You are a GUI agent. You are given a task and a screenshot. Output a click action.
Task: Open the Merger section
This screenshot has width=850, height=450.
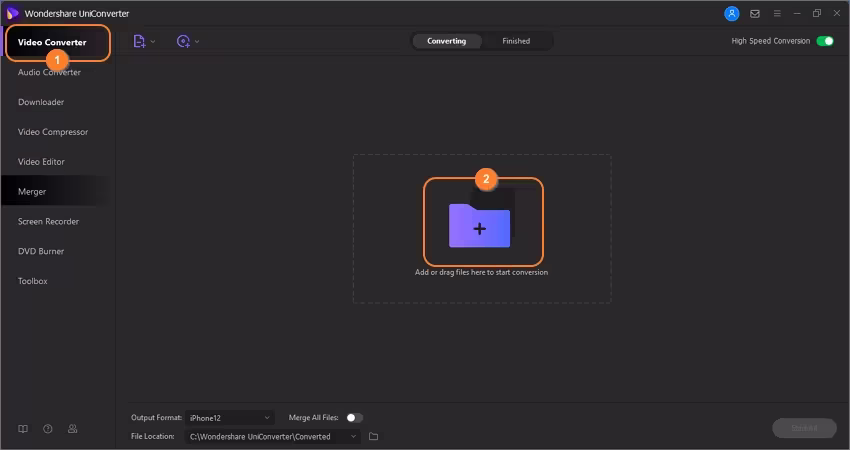pyautogui.click(x=32, y=191)
